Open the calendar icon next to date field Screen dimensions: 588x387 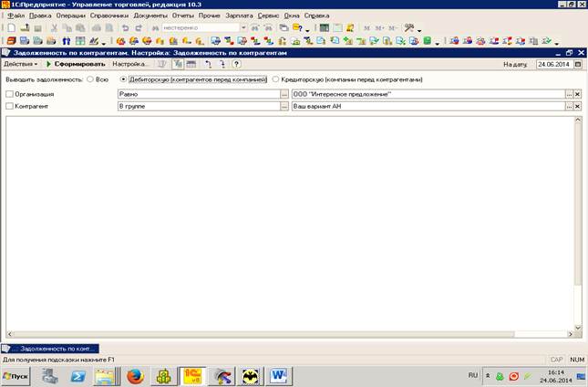(x=578, y=64)
